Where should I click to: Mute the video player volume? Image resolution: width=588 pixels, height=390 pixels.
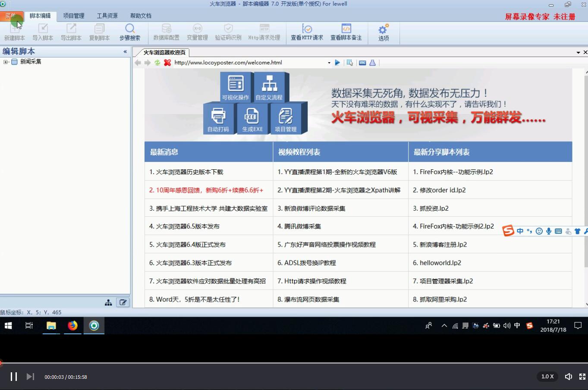pyautogui.click(x=569, y=377)
